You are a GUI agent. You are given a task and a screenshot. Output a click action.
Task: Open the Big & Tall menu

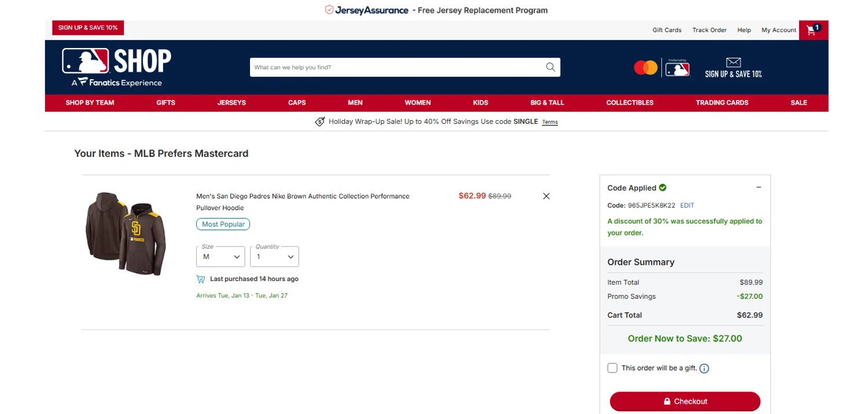coord(547,103)
